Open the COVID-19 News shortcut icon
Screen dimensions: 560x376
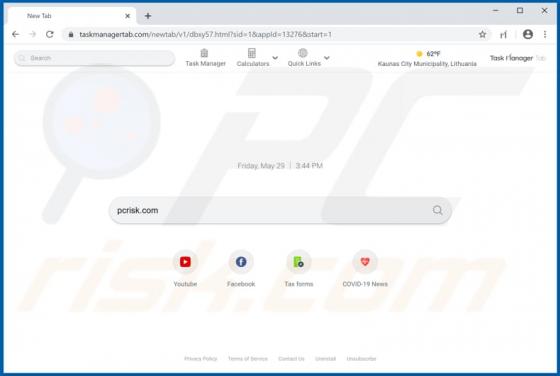[x=365, y=262]
